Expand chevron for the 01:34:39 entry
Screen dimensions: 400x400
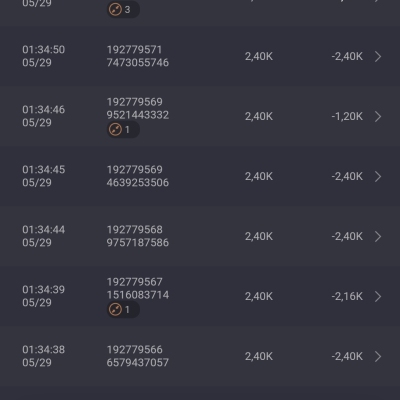pyautogui.click(x=378, y=296)
